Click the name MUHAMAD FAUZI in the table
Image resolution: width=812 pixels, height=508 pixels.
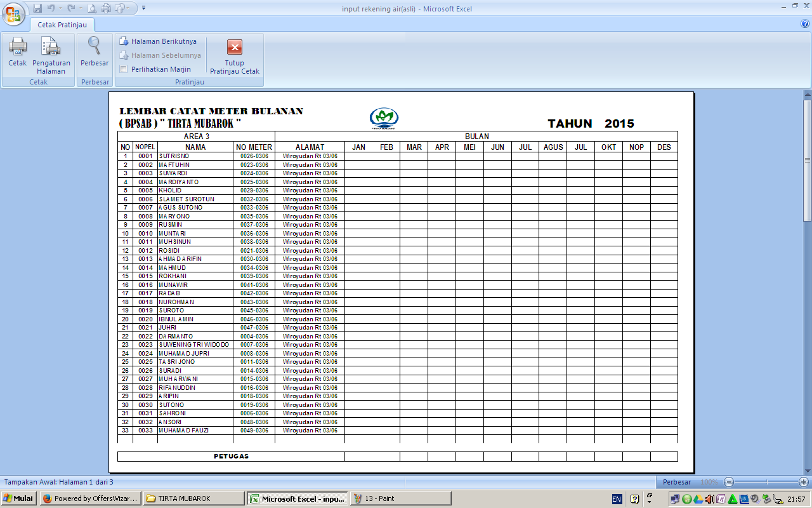[184, 431]
